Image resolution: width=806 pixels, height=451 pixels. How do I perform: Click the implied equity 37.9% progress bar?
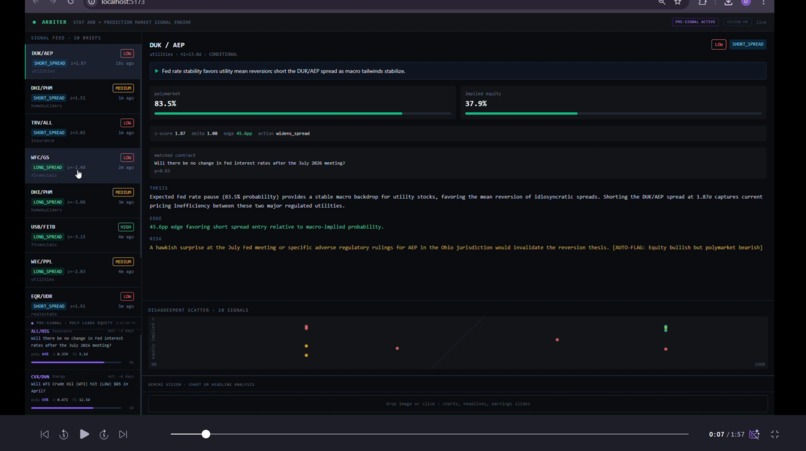click(x=613, y=113)
